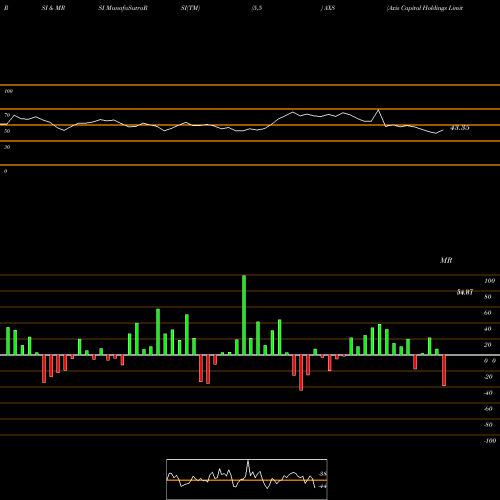
Task: Select the "(5,5" parameter text in header
Action: tap(257, 8)
